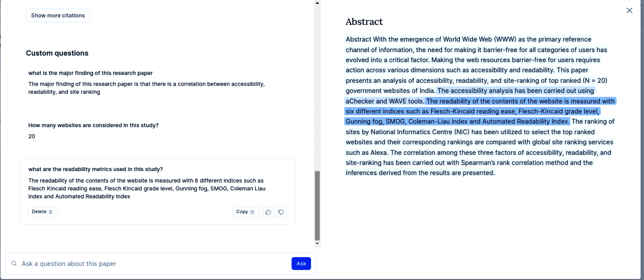The width and height of the screenshot is (644, 280).
Task: Select the major finding question
Action: coord(90,73)
